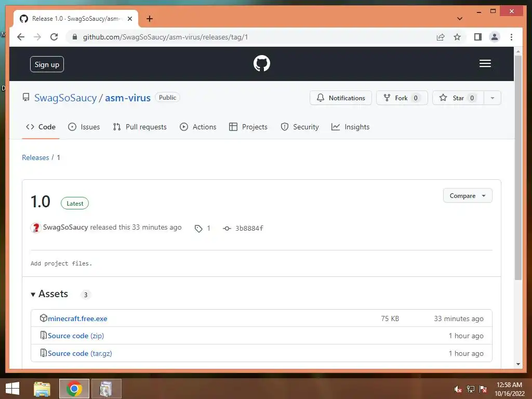This screenshot has height=399, width=532.
Task: Switch to the Issues tab
Action: point(84,127)
